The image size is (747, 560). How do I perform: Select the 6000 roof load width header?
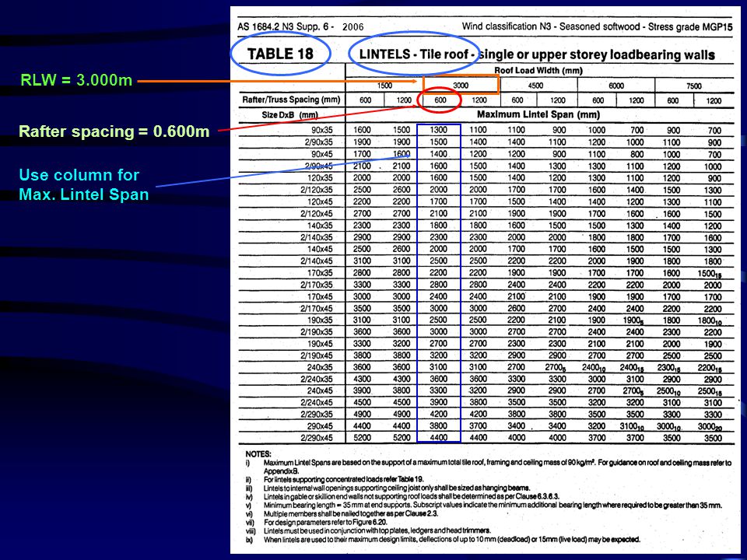[x=616, y=86]
